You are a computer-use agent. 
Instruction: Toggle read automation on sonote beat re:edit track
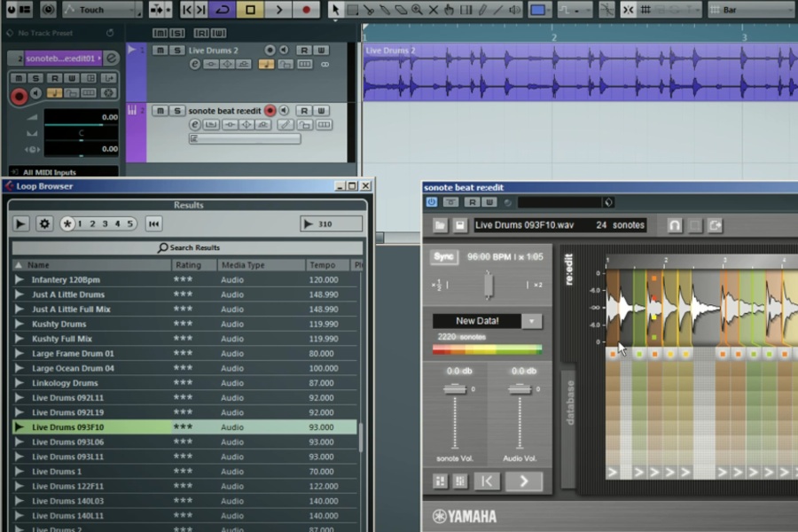304,111
